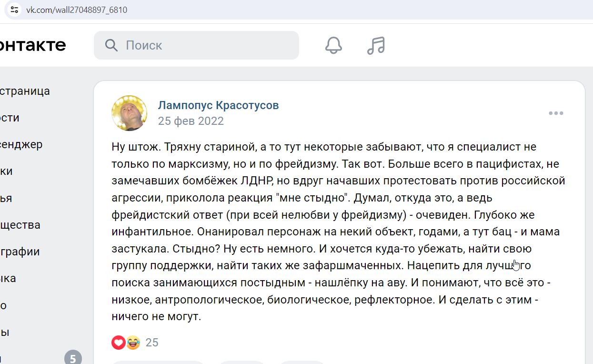Focus the Поиск search field
This screenshot has height=364, width=593.
pyautogui.click(x=196, y=45)
